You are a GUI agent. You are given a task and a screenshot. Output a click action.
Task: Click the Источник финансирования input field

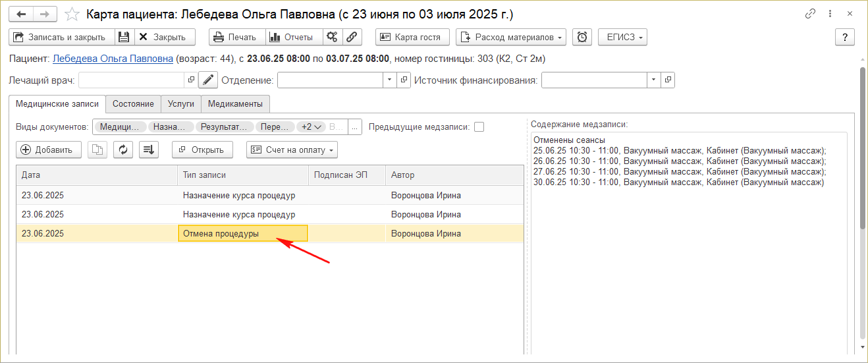pos(595,80)
